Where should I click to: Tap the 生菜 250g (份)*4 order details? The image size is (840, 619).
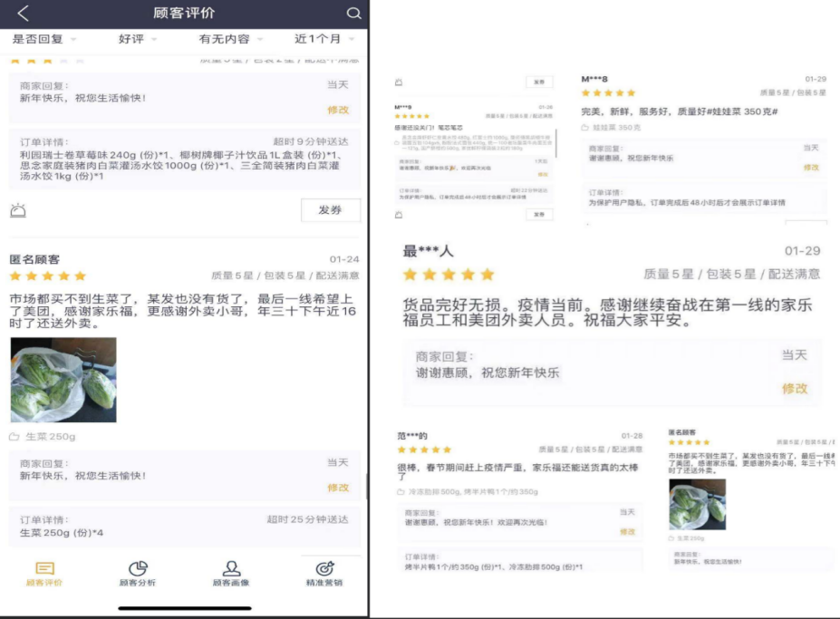pos(62,533)
